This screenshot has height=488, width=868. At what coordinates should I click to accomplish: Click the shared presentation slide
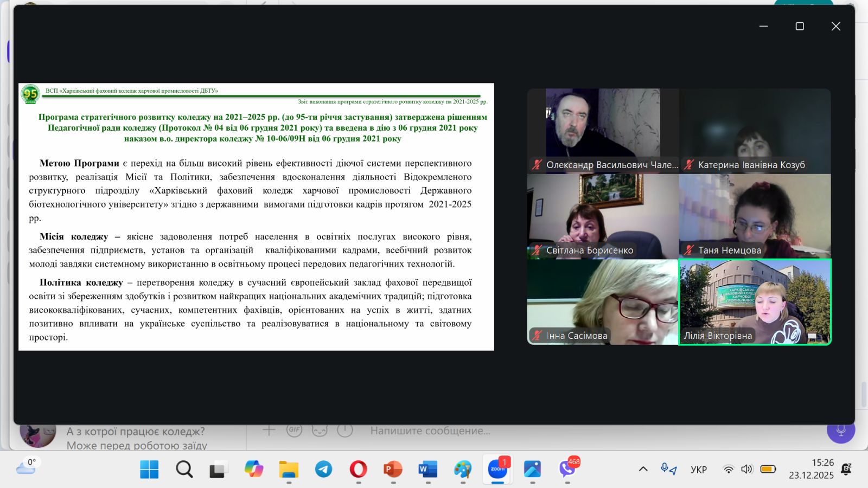[x=256, y=217]
